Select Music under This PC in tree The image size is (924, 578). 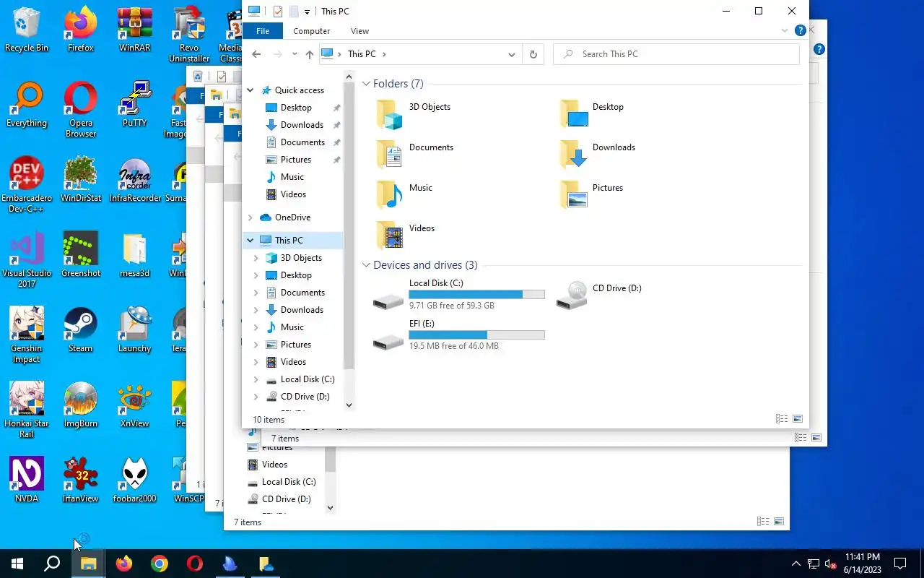pyautogui.click(x=292, y=327)
